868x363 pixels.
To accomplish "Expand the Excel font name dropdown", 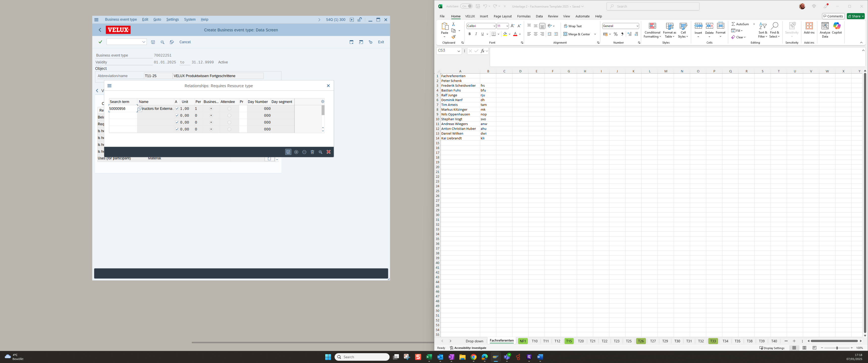I will coord(494,26).
